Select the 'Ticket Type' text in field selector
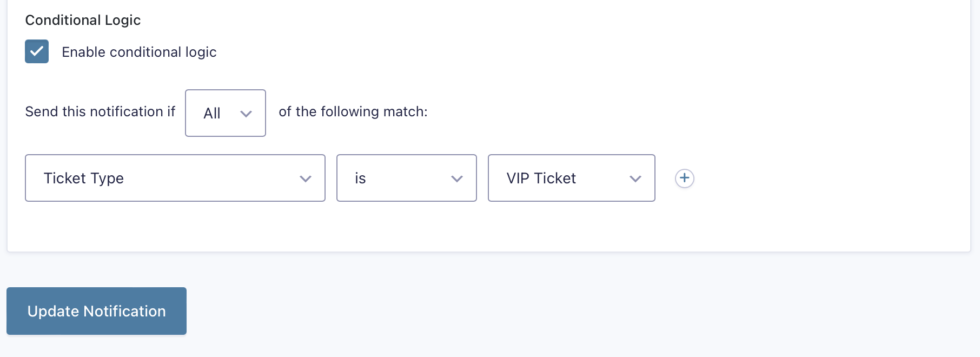Screen dimensions: 980x357 (x=84, y=178)
